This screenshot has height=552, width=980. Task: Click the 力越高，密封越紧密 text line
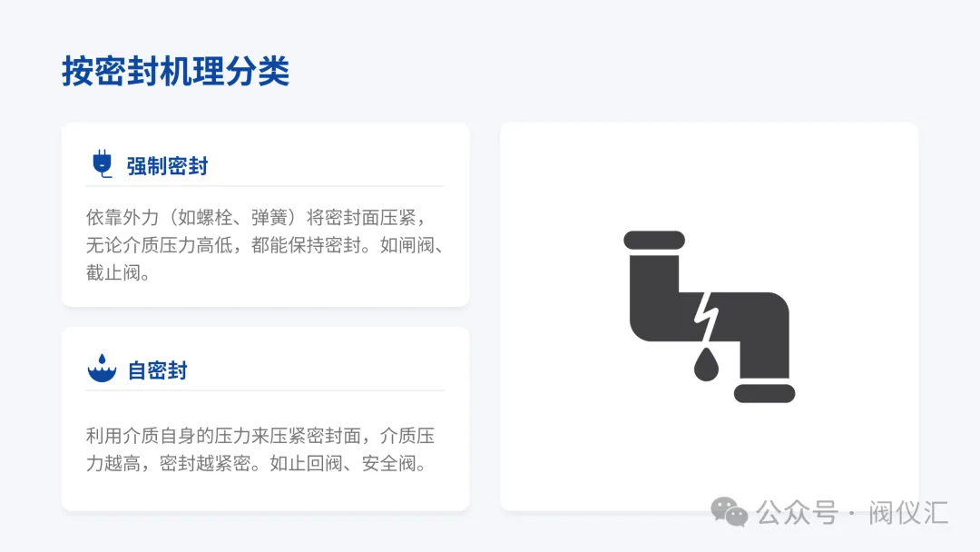tap(258, 463)
